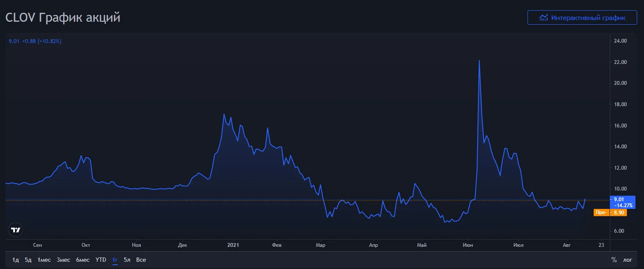Open the Интерактивный график button
Viewport: 644px width, 269px height.
coord(583,18)
